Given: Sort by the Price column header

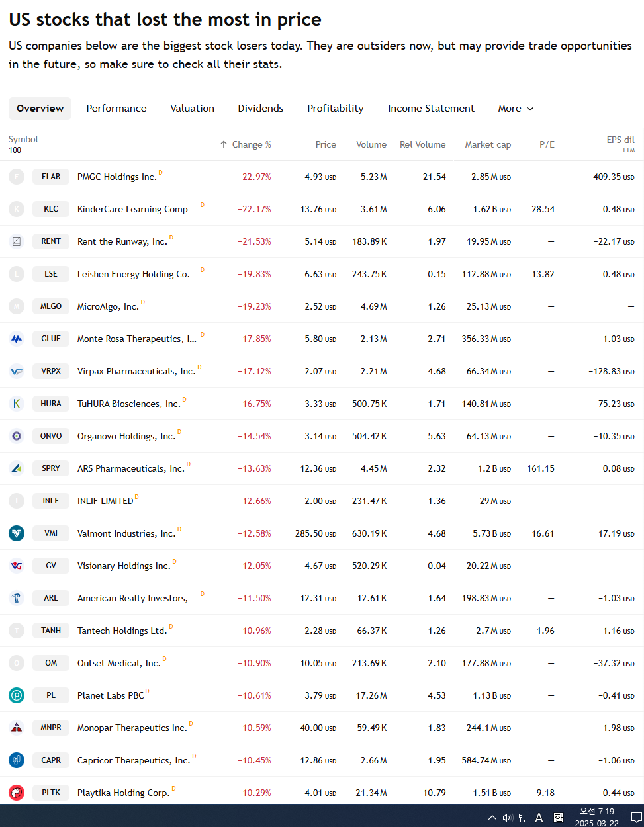Looking at the screenshot, I should click(x=326, y=144).
